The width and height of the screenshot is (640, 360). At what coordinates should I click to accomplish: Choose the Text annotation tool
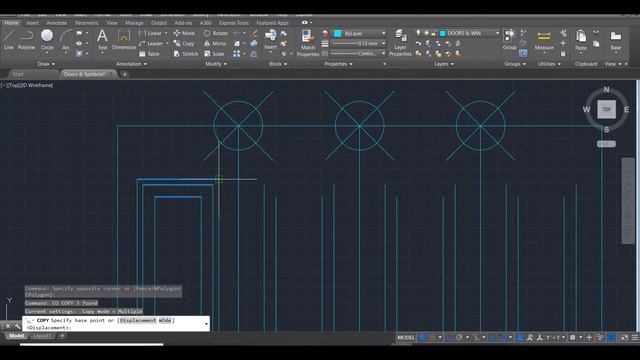point(102,40)
